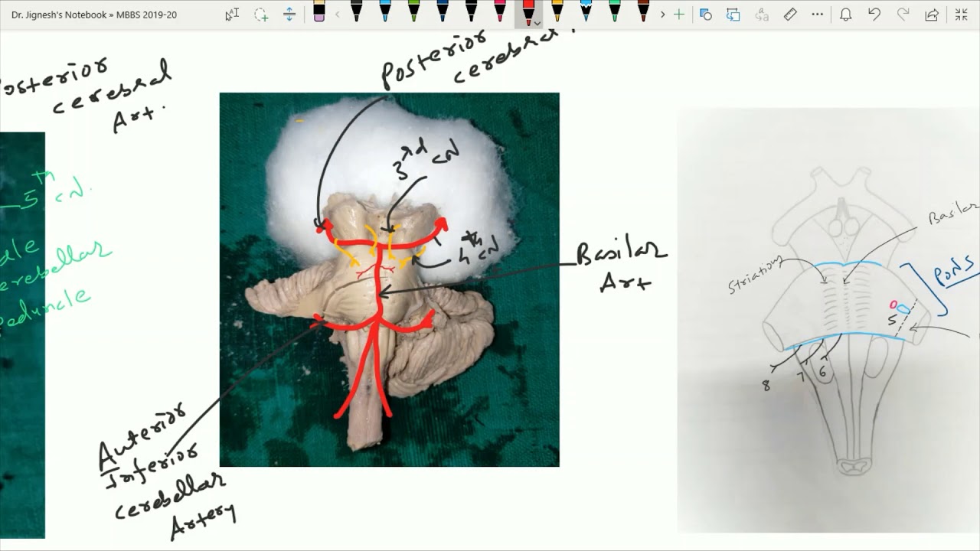The width and height of the screenshot is (980, 551).
Task: Open the selected red pen's options dropdown
Action: [x=537, y=24]
